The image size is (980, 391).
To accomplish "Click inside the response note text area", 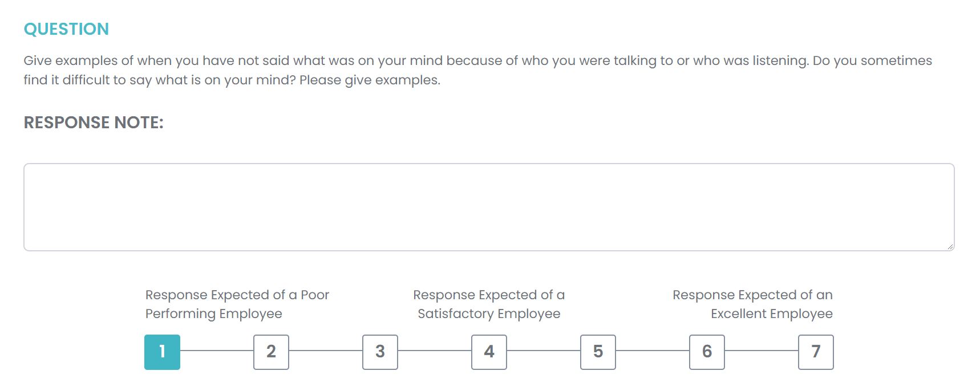I will coord(488,207).
